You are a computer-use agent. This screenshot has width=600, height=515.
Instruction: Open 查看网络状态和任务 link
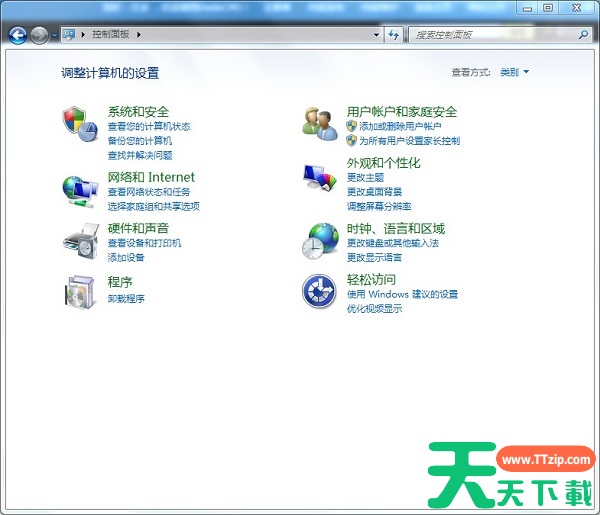point(149,192)
